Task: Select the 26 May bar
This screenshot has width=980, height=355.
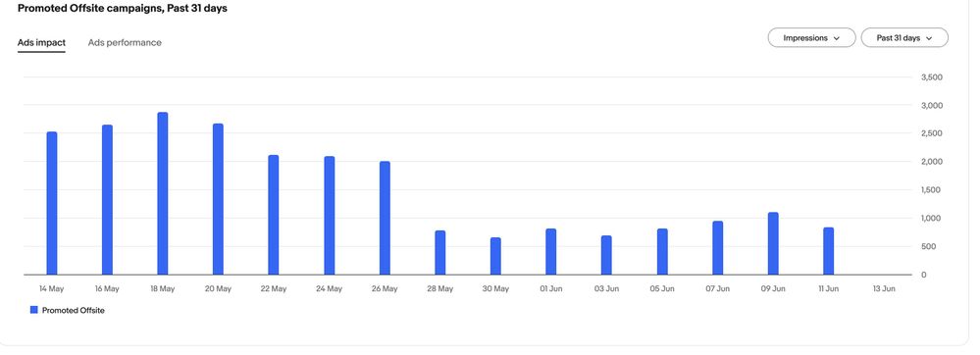Action: [385, 218]
